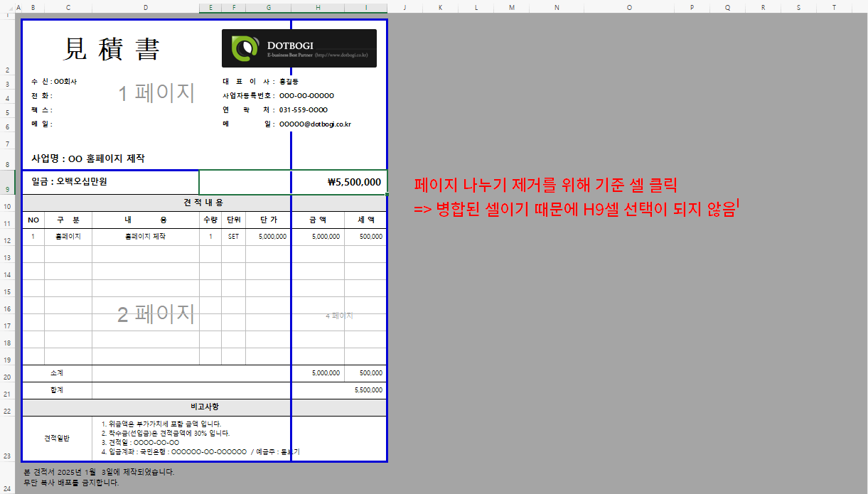Select business number 000-00-00000
This screenshot has width=868, height=494.
point(306,96)
